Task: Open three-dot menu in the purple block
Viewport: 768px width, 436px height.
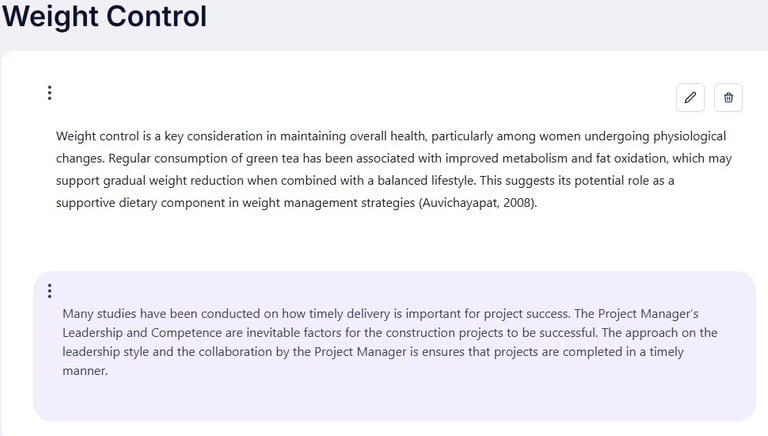Action: pyautogui.click(x=49, y=291)
